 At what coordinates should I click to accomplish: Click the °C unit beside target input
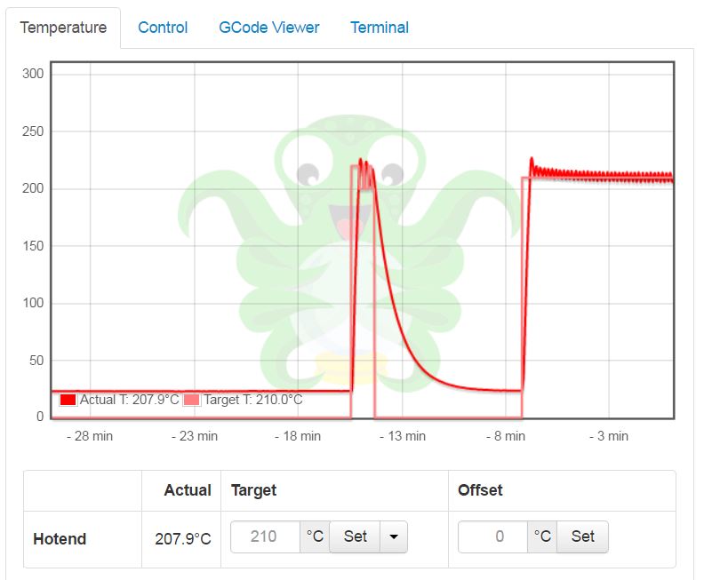[x=315, y=536]
